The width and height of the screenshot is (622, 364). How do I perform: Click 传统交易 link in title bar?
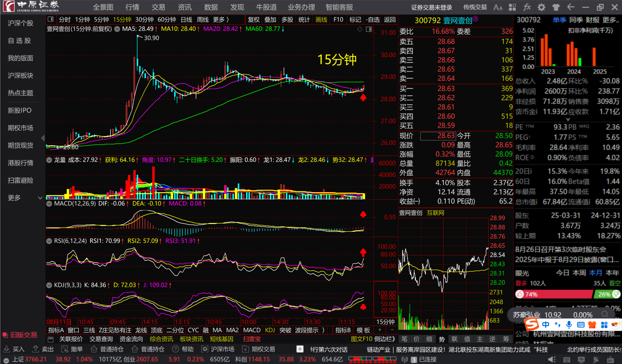(x=475, y=7)
